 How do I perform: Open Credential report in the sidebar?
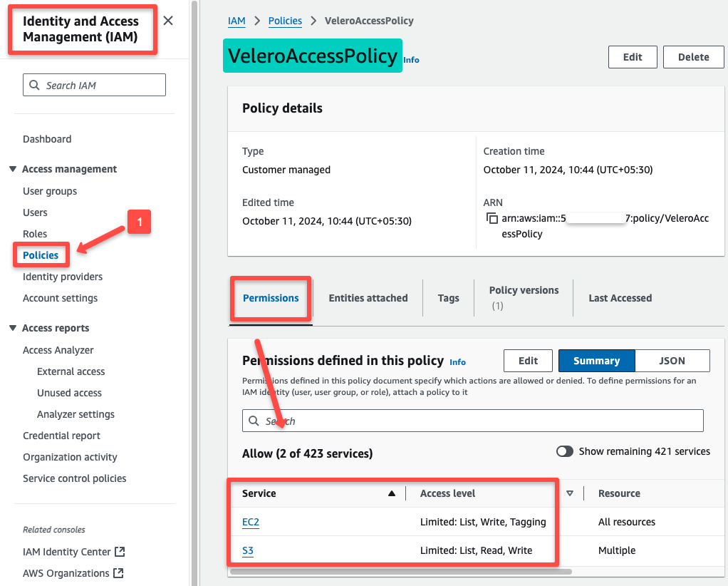61,436
